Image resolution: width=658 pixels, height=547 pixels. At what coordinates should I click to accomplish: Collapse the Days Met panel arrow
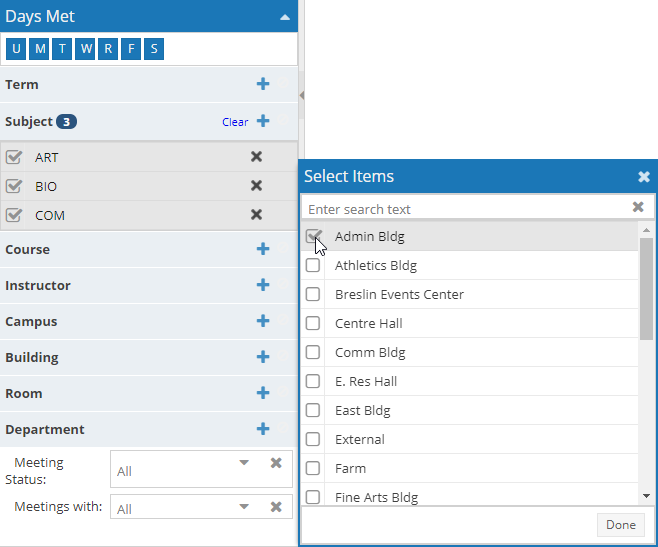[x=285, y=17]
